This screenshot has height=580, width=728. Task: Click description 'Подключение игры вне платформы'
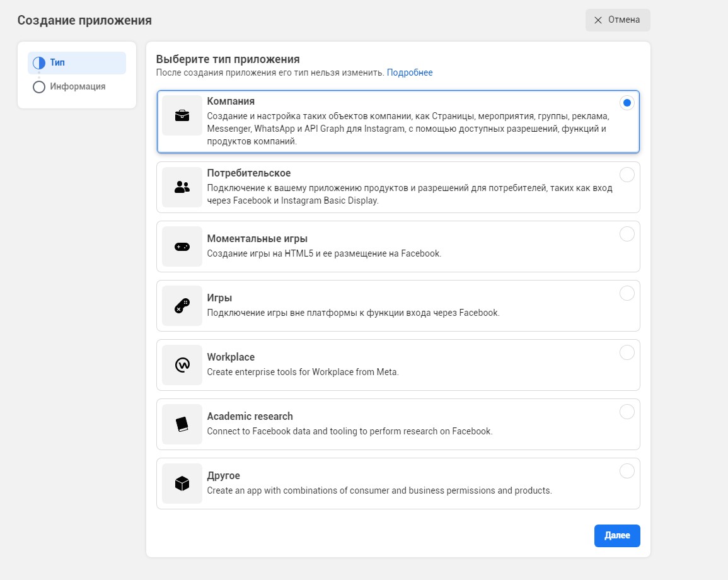coord(354,313)
